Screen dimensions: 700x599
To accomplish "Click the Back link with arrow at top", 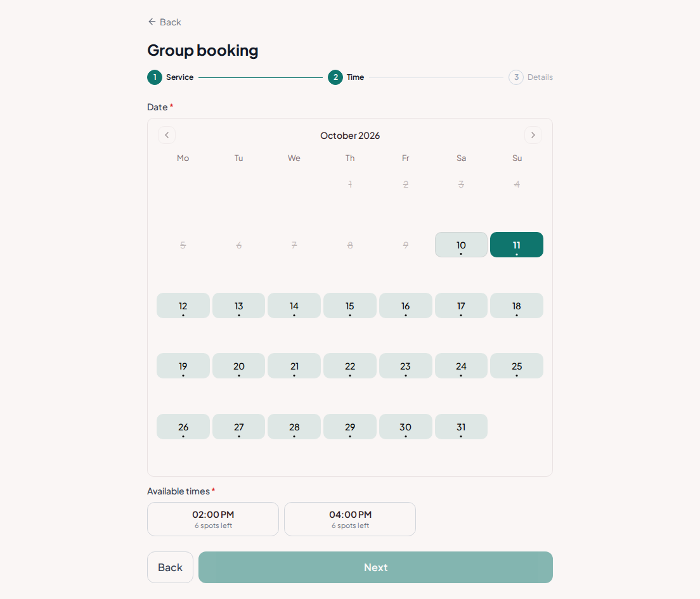I will tap(164, 22).
